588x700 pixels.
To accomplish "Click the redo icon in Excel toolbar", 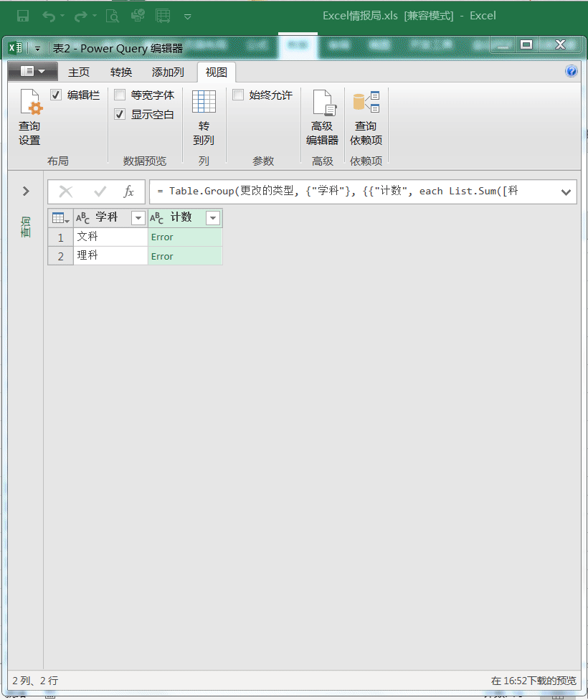I will coord(81,16).
